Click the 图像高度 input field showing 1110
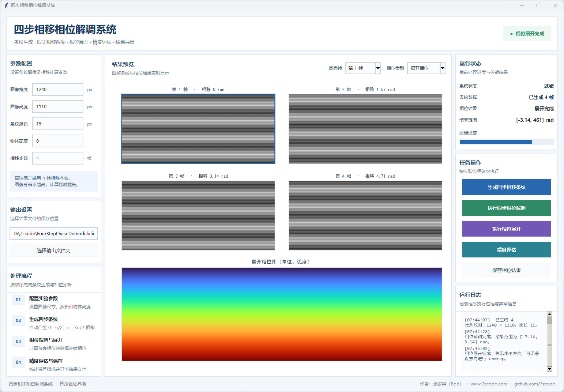The height and width of the screenshot is (392, 564). click(58, 106)
